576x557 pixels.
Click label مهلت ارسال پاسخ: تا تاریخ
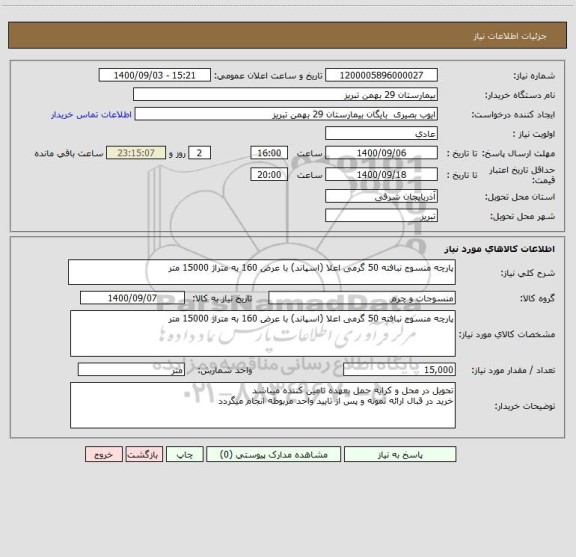tap(501, 154)
